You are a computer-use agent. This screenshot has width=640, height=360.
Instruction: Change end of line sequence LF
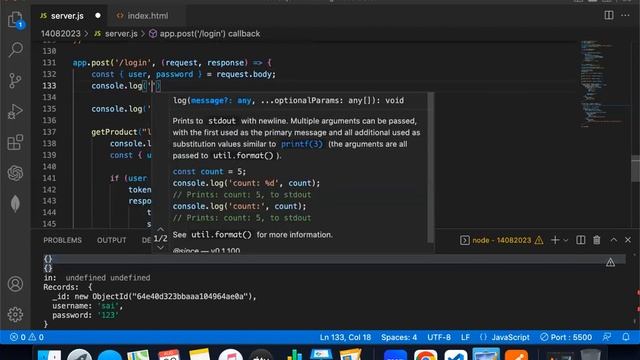pos(465,337)
